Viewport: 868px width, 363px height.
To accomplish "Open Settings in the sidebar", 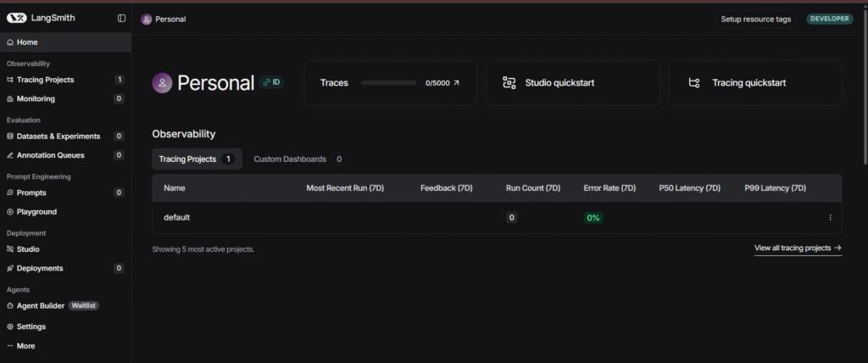I will pos(31,327).
